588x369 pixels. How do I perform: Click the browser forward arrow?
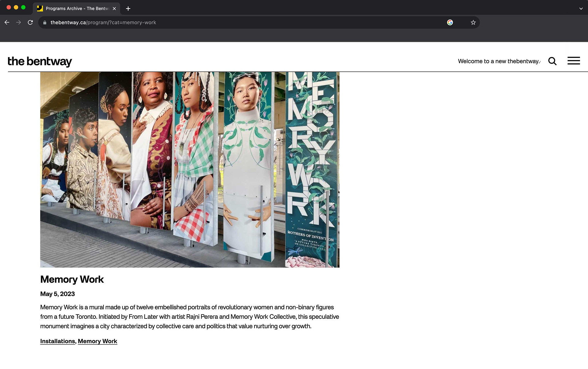[18, 22]
